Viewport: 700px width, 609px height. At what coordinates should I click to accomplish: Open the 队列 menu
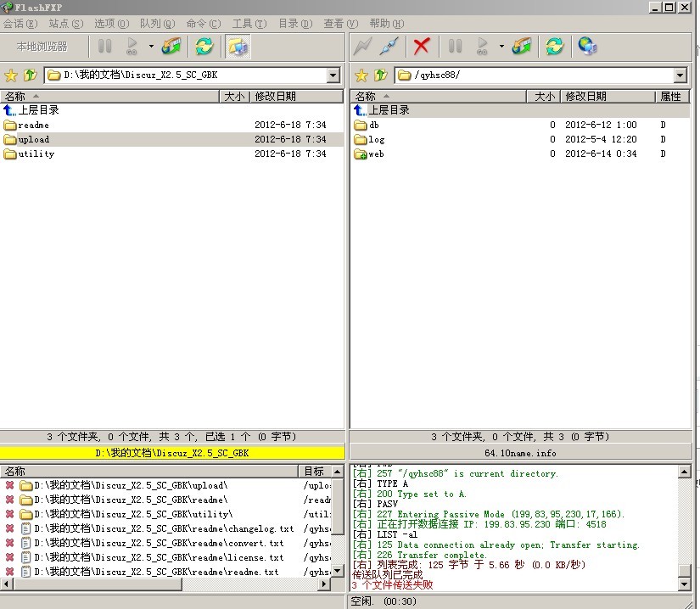157,24
